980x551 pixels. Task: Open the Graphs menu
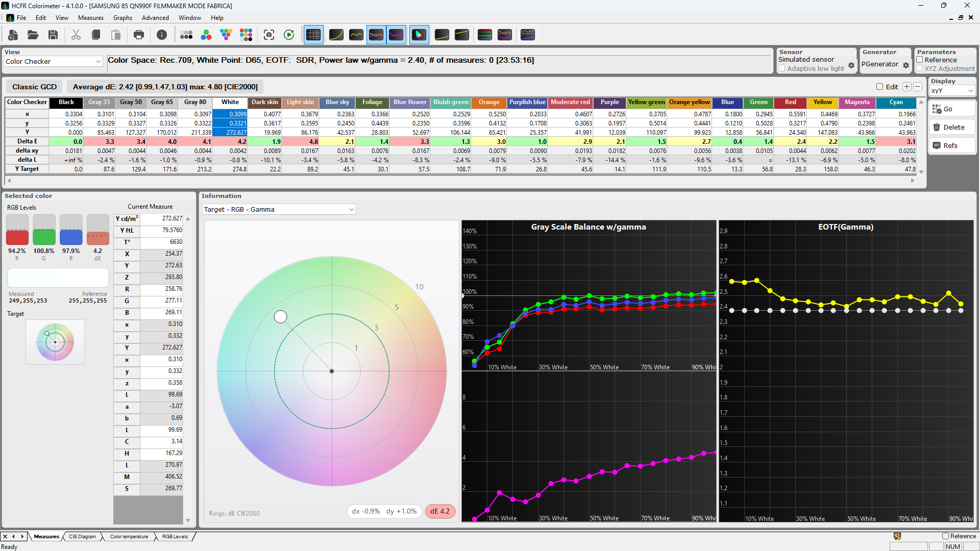122,18
